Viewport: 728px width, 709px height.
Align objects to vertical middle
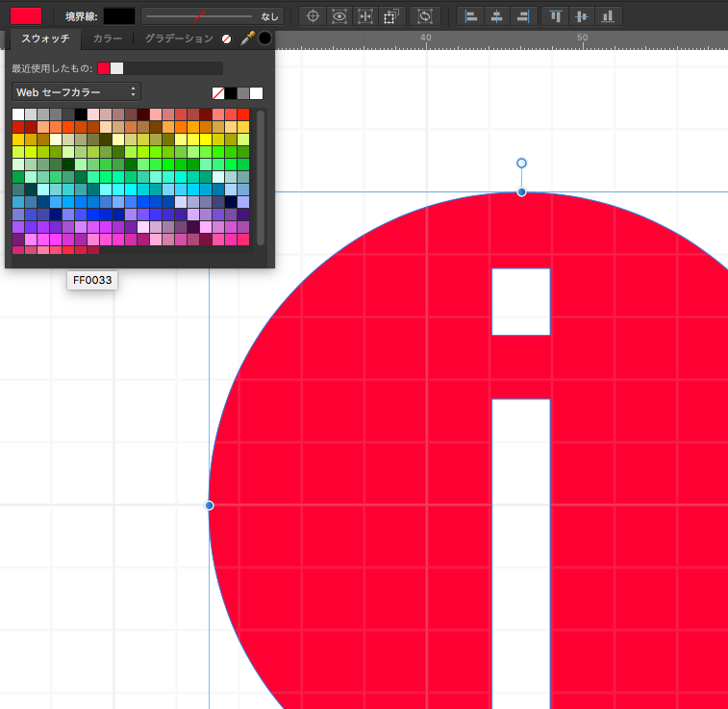pyautogui.click(x=581, y=16)
